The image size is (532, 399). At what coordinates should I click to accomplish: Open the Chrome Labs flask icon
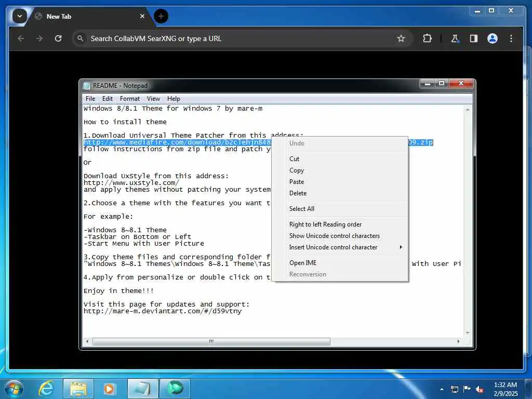pos(455,38)
